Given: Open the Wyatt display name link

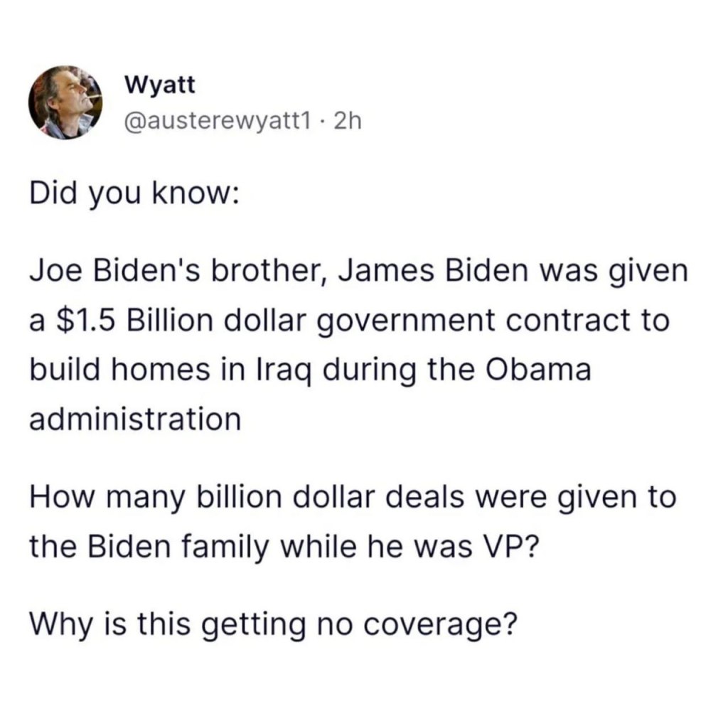Looking at the screenshot, I should click(159, 86).
